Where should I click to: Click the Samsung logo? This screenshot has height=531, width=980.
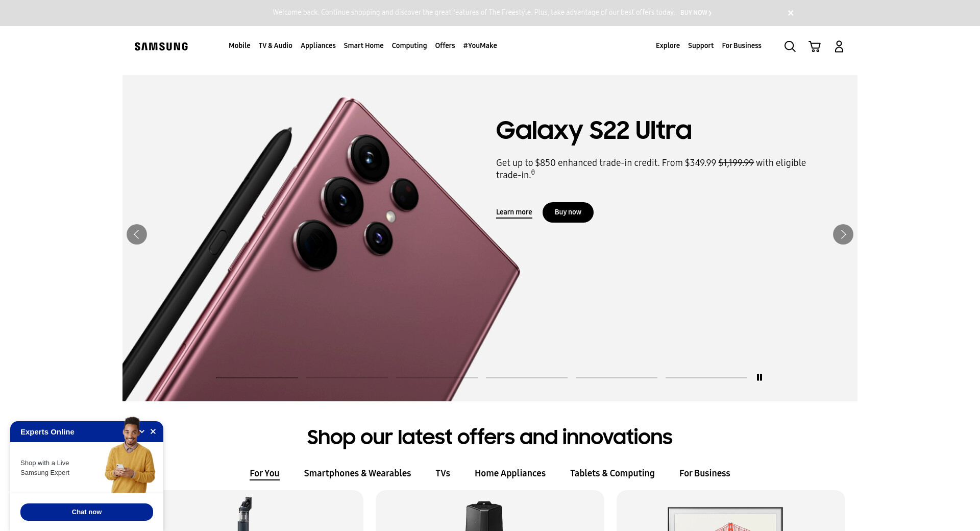click(x=161, y=46)
